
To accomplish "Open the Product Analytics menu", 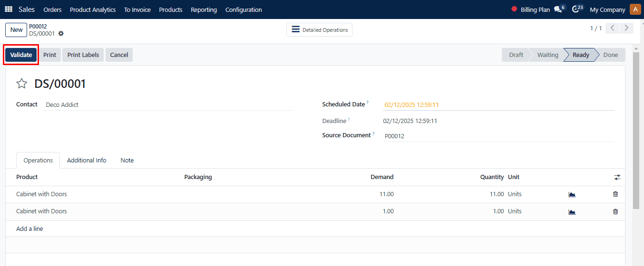I will 93,9.
